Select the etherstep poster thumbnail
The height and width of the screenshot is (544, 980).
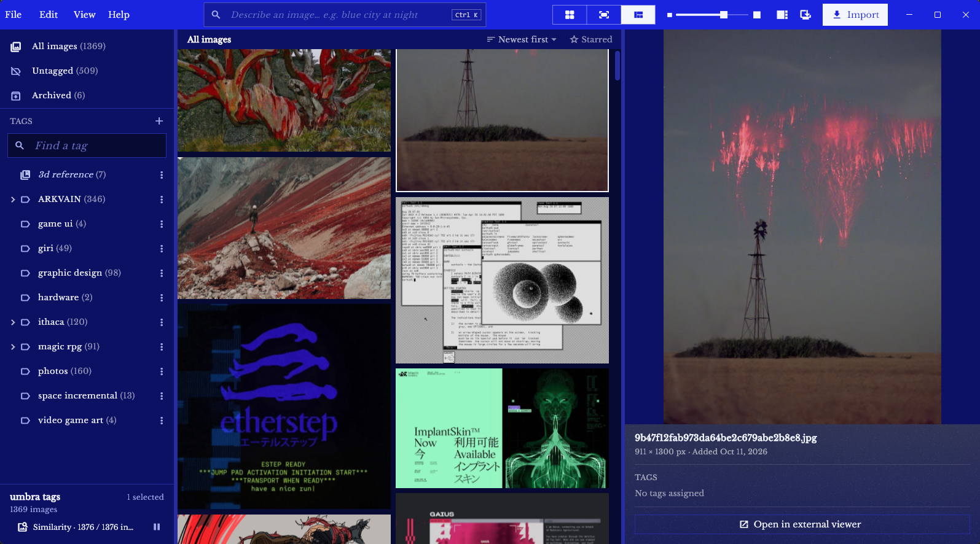284,406
